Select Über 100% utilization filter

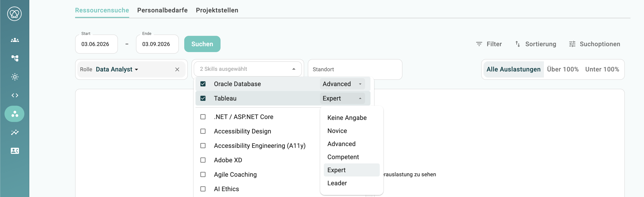563,69
